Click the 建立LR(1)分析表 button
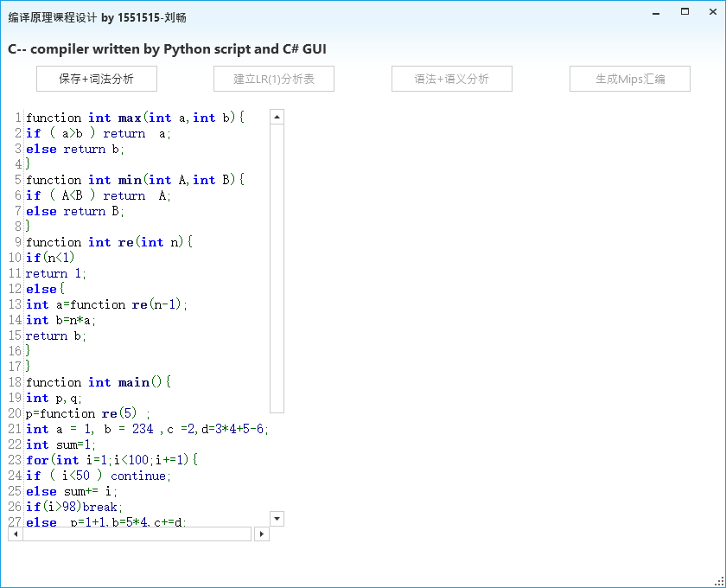 coord(274,79)
